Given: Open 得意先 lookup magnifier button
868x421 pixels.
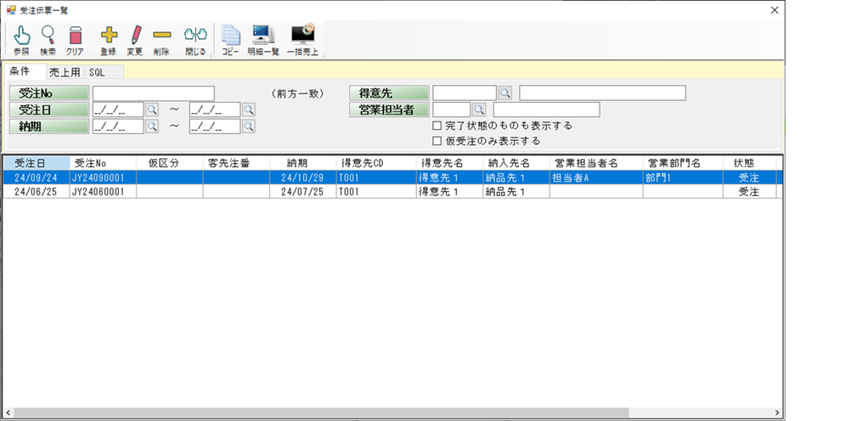Looking at the screenshot, I should pyautogui.click(x=504, y=93).
